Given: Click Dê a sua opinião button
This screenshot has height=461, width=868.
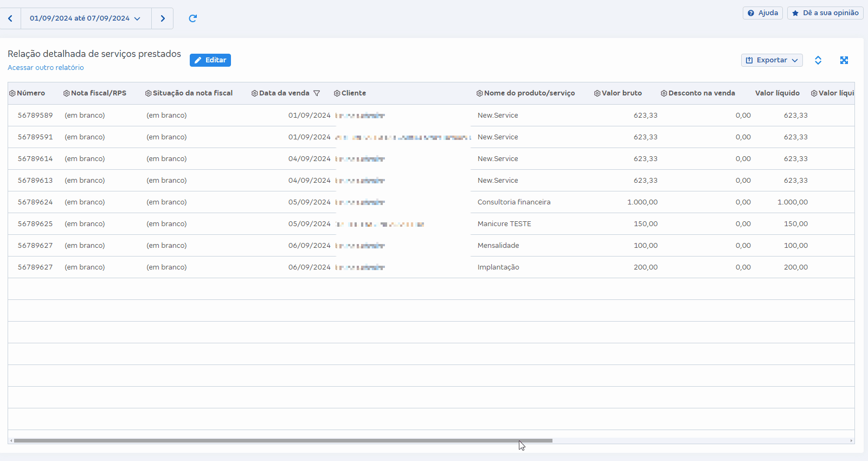Looking at the screenshot, I should [x=825, y=13].
